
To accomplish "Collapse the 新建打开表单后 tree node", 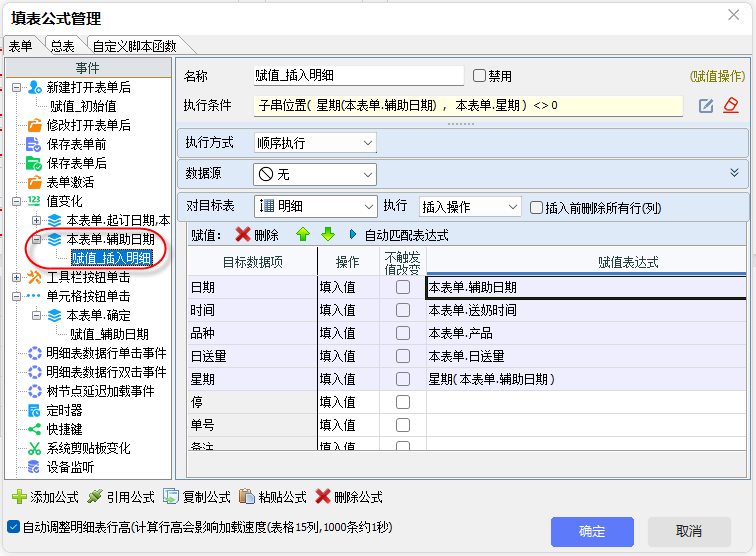I will click(x=16, y=88).
